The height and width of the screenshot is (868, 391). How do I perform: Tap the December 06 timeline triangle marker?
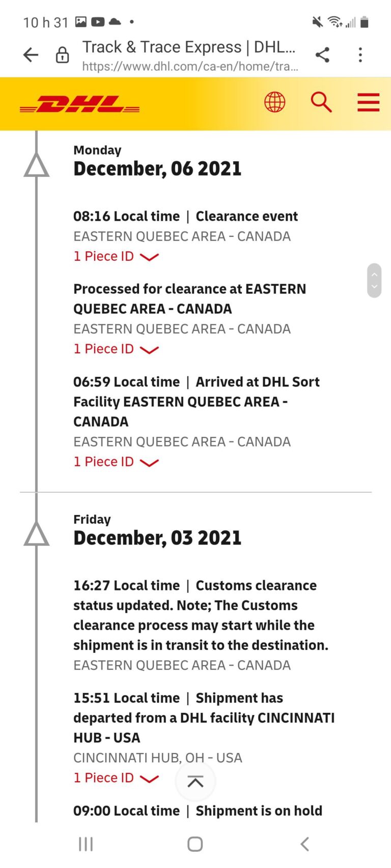(37, 166)
